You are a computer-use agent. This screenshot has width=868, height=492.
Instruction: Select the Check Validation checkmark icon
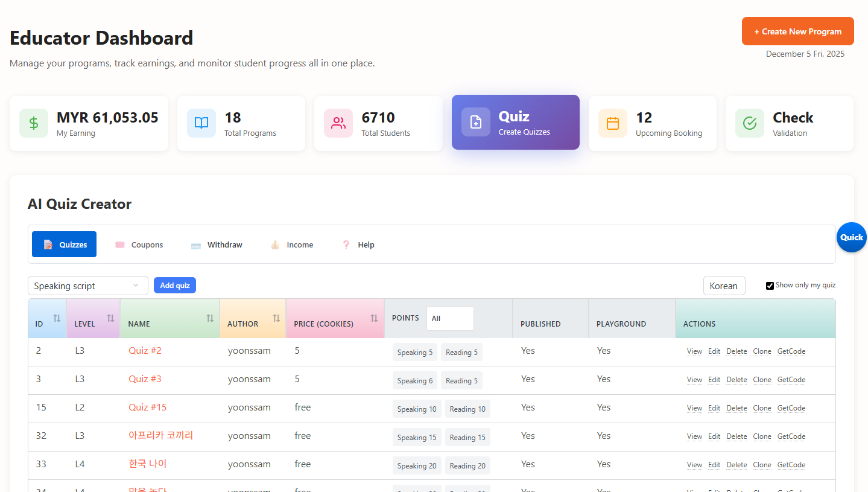[x=749, y=123]
